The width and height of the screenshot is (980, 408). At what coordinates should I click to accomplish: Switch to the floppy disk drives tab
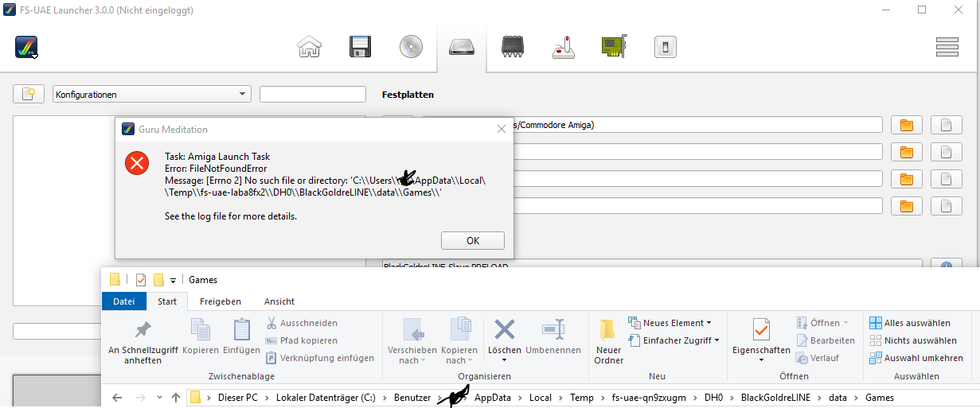coord(361,47)
